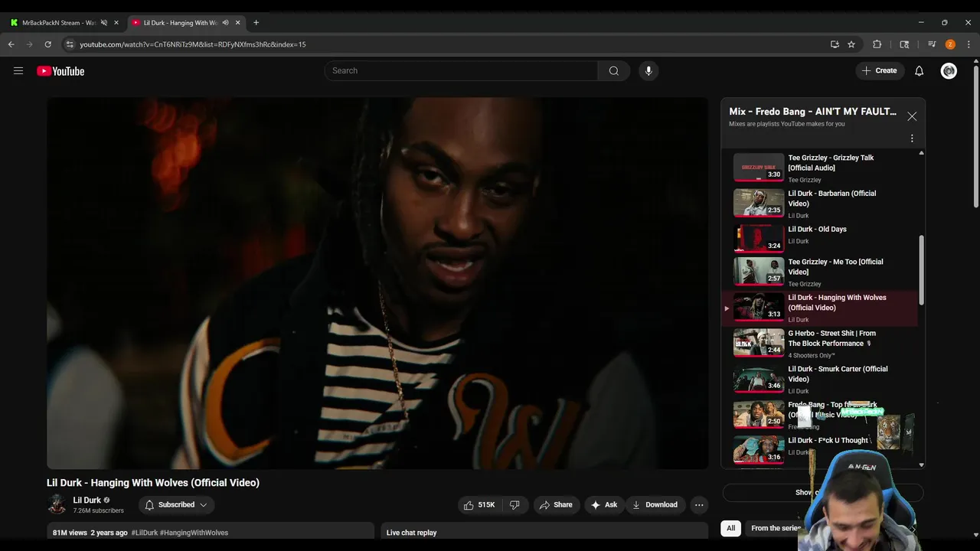Play G Herbo - Street Shit performance
Viewport: 980px width, 551px height.
[819, 344]
